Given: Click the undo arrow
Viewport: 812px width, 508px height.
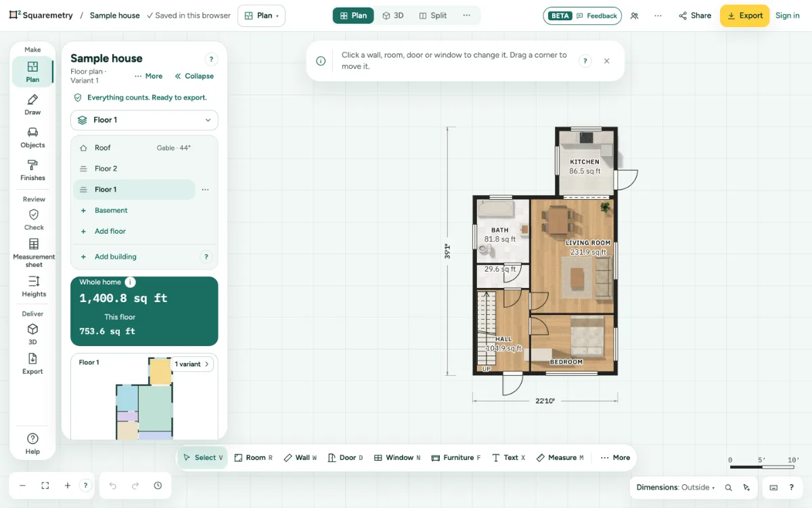Looking at the screenshot, I should [x=113, y=486].
